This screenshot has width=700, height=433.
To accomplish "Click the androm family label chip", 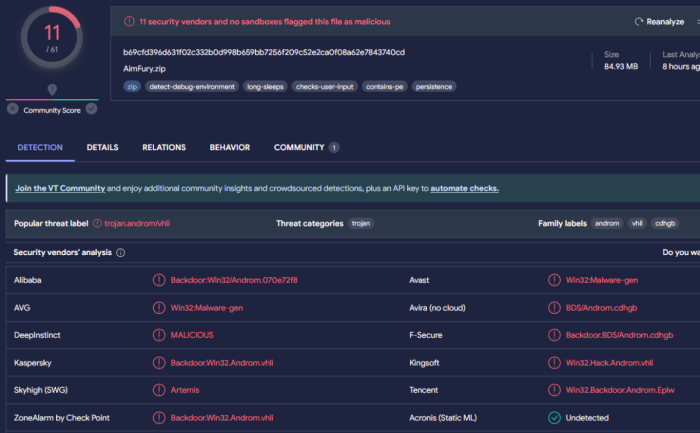I will coord(607,223).
